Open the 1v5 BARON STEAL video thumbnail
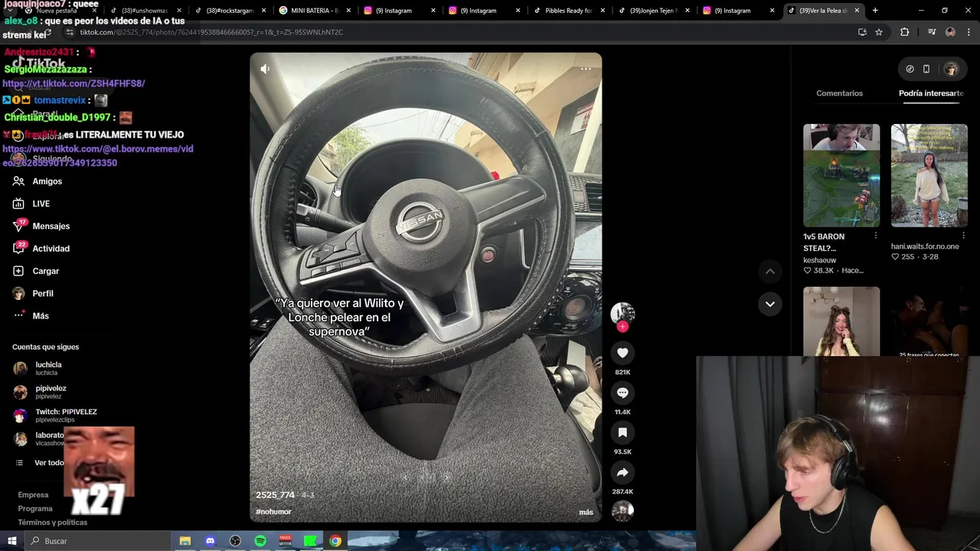Screen dimensions: 980x551 click(841, 175)
